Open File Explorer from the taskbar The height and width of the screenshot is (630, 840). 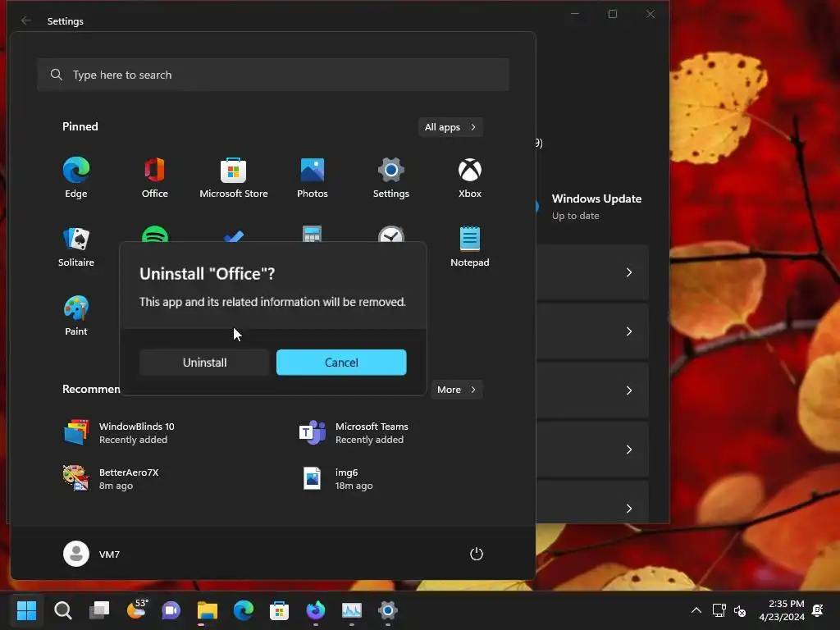pos(208,610)
